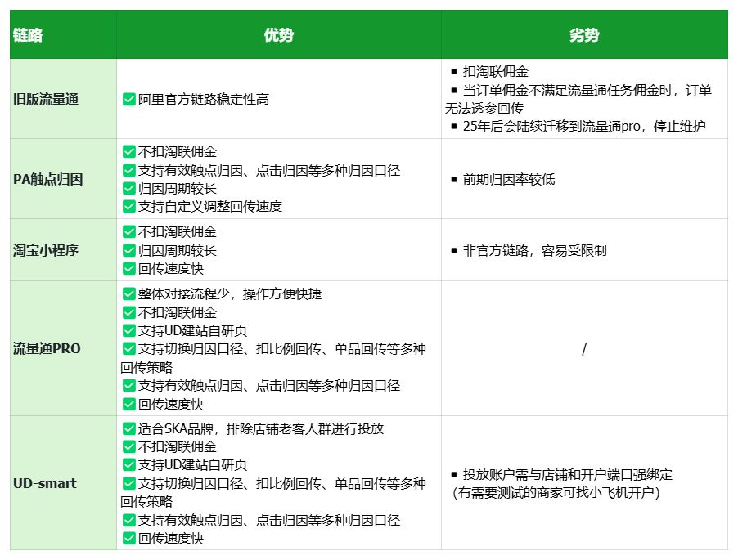The image size is (738, 560).
Task: Click the checkmark before 整体对接流程少
Action: [129, 293]
